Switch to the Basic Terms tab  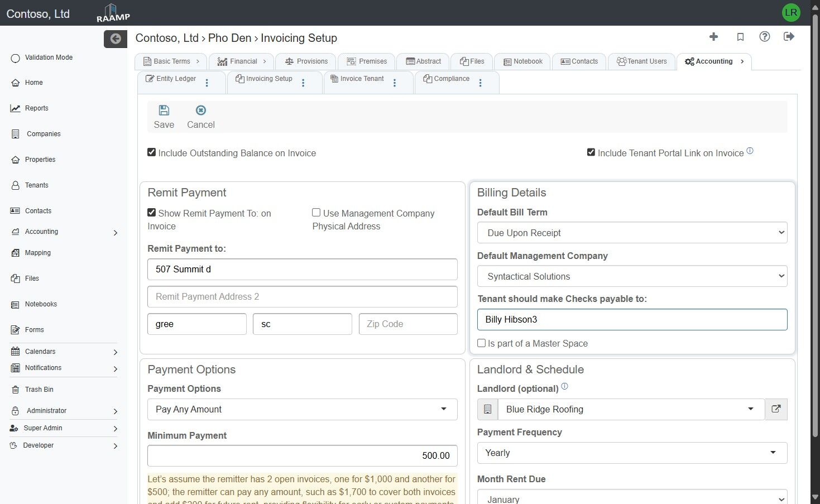[171, 61]
